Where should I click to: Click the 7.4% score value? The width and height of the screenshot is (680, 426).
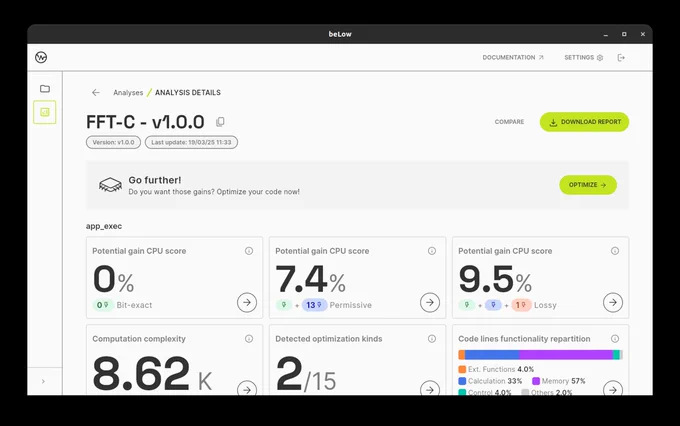point(311,279)
